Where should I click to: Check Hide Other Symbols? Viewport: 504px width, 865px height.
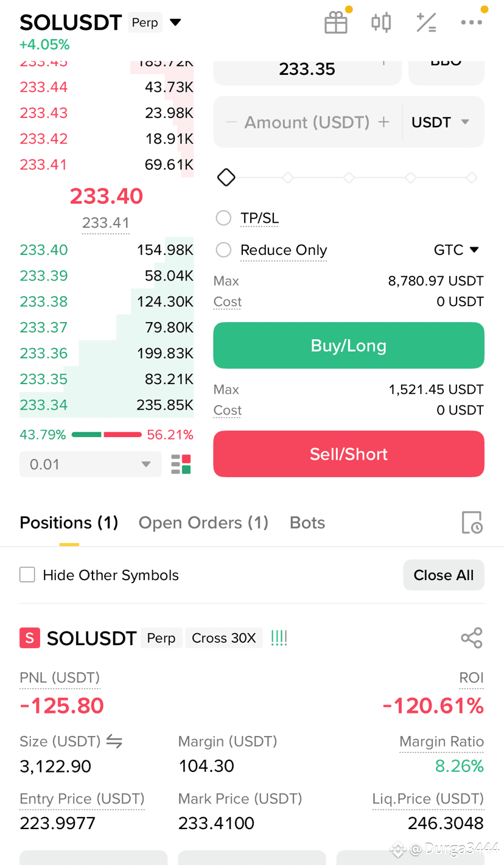[27, 575]
